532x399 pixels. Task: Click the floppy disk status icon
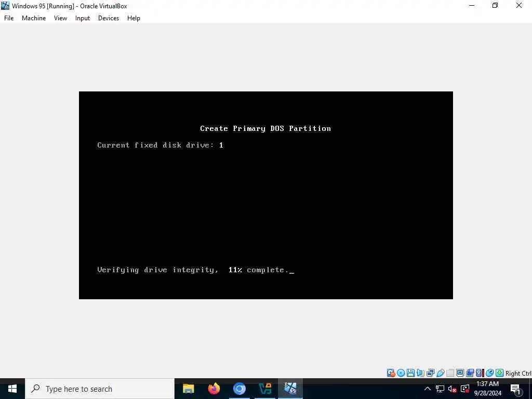pos(410,373)
